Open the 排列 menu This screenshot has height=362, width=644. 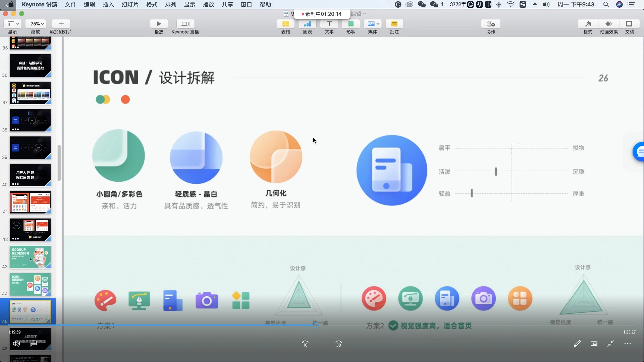tap(170, 4)
